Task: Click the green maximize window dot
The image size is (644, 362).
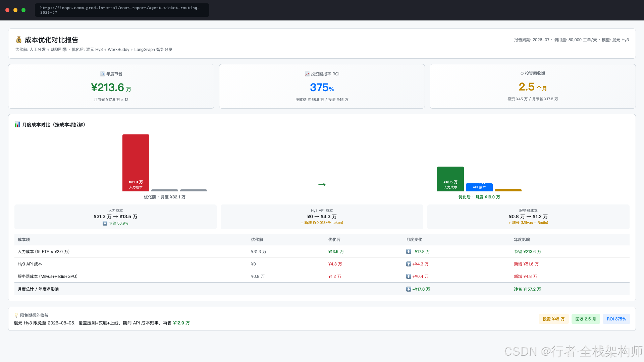Action: (x=23, y=10)
